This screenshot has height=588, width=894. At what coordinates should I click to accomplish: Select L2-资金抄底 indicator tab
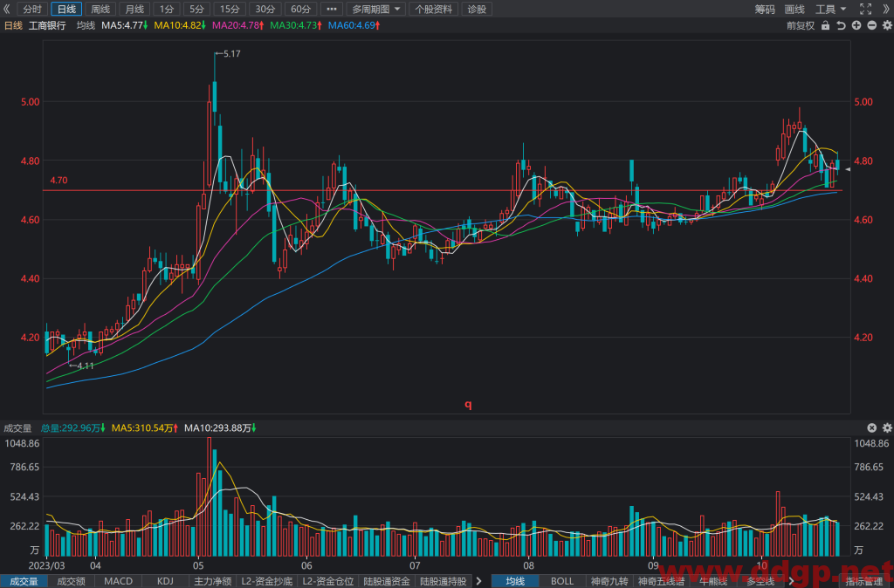click(x=267, y=581)
